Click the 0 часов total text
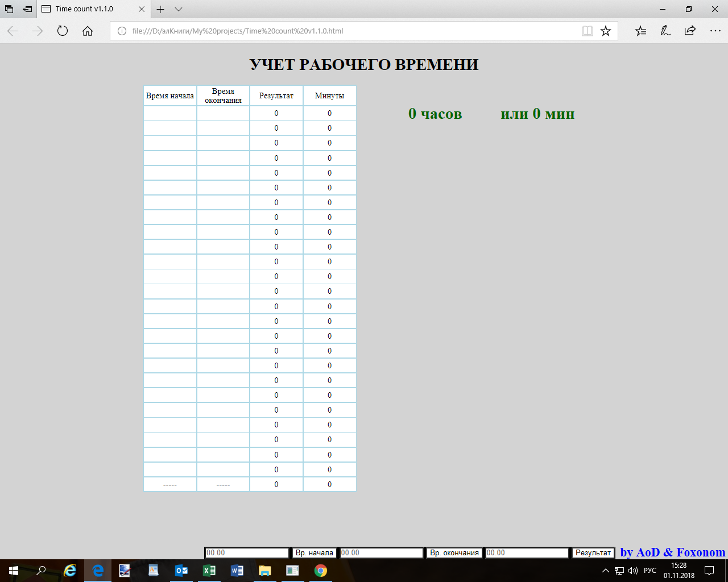The height and width of the screenshot is (582, 728). [x=435, y=114]
